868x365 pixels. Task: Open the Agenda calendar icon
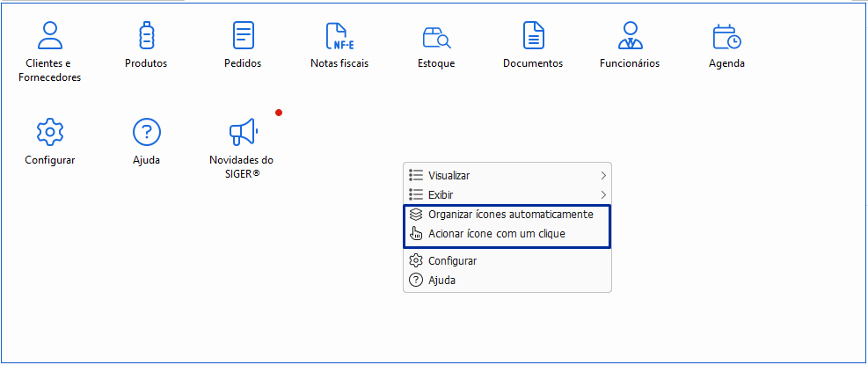coord(726,37)
